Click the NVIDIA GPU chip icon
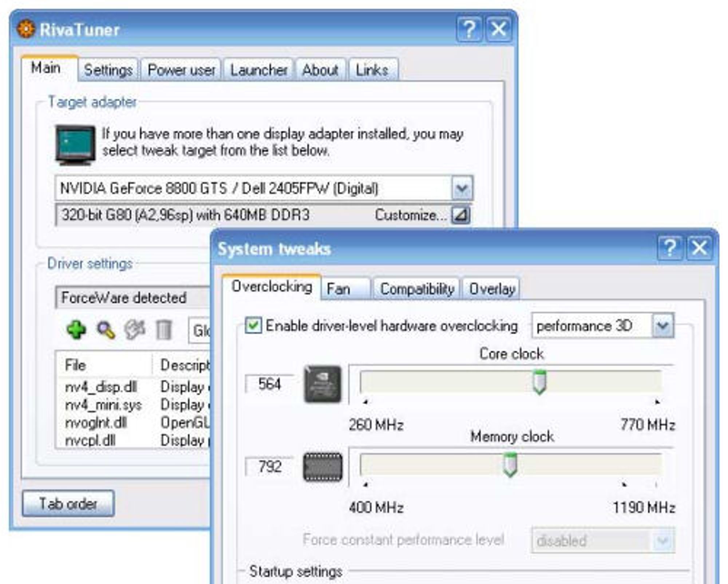728x584 pixels. pyautogui.click(x=323, y=384)
